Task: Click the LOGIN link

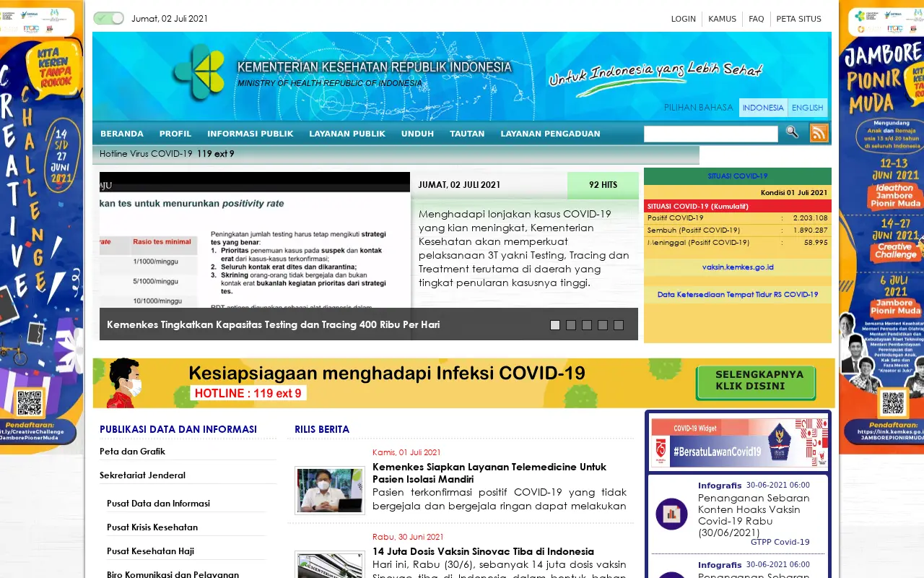Action: (x=684, y=19)
